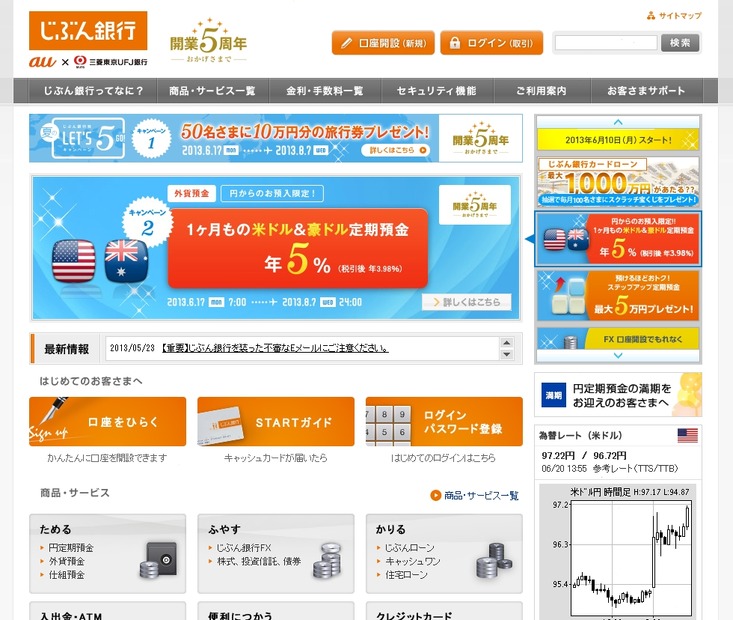Open the 円定期預金 link
This screenshot has height=620, width=733.
click(x=71, y=548)
